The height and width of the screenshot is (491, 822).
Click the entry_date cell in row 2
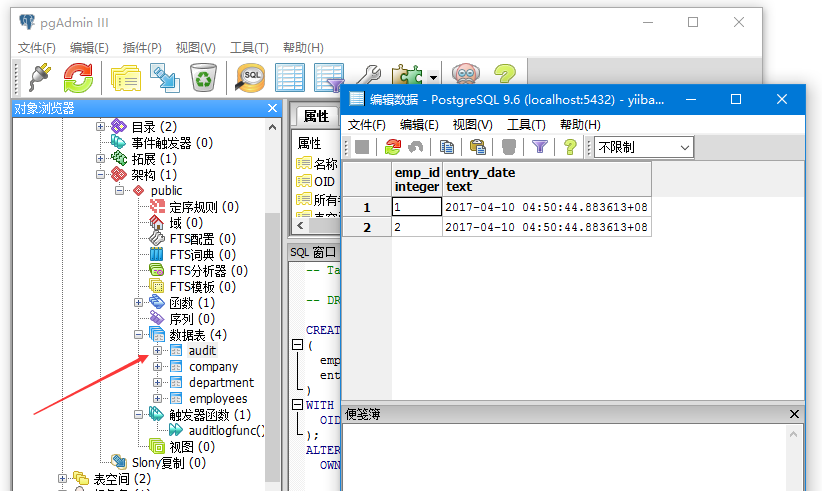pyautogui.click(x=547, y=227)
